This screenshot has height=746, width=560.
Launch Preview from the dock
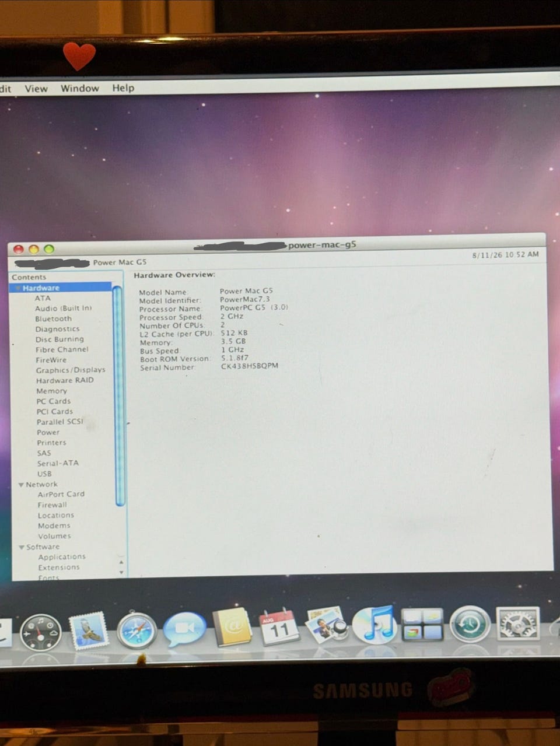(327, 625)
